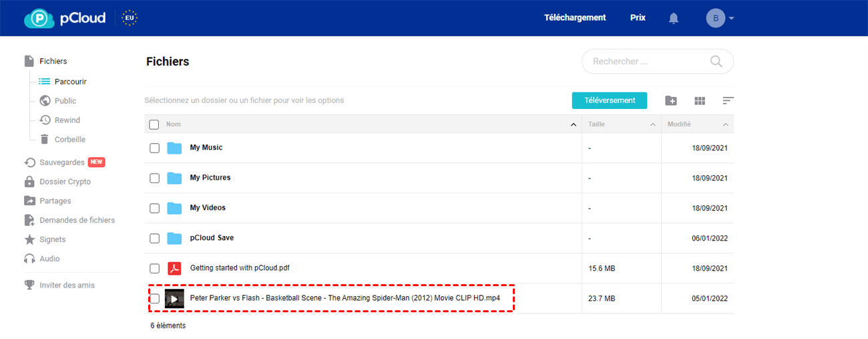Click the pCloud Save folder icon
868x339 pixels.
pyautogui.click(x=174, y=238)
